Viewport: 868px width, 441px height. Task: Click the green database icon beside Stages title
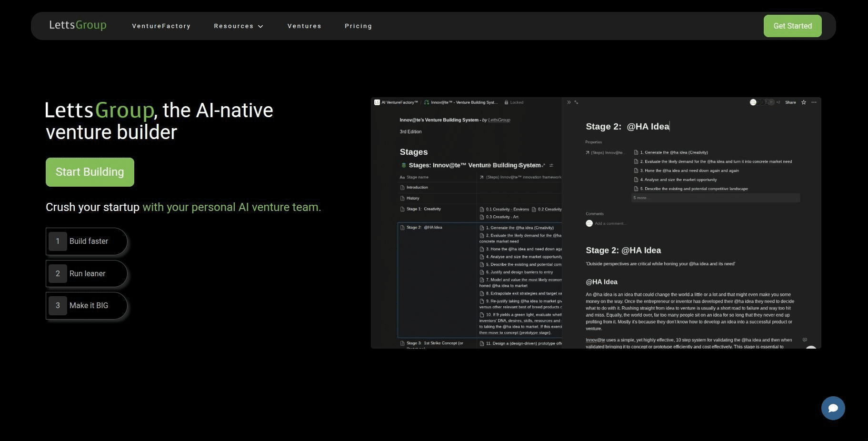point(404,165)
